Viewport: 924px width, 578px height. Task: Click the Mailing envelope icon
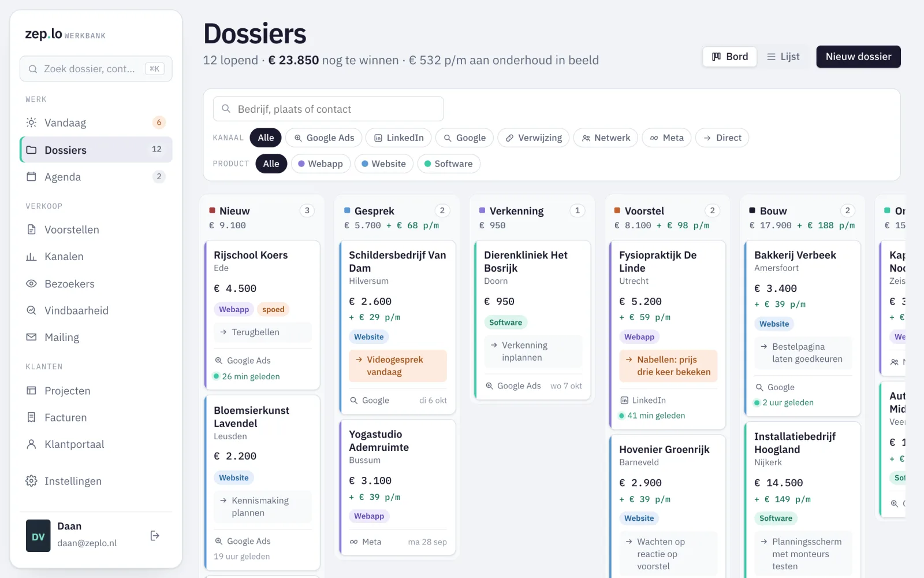[32, 337]
